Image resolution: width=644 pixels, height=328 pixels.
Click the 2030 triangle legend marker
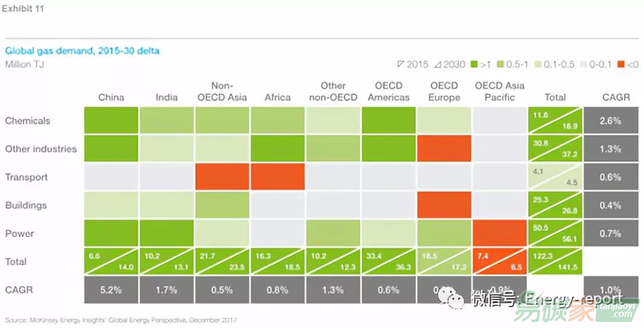[x=436, y=64]
